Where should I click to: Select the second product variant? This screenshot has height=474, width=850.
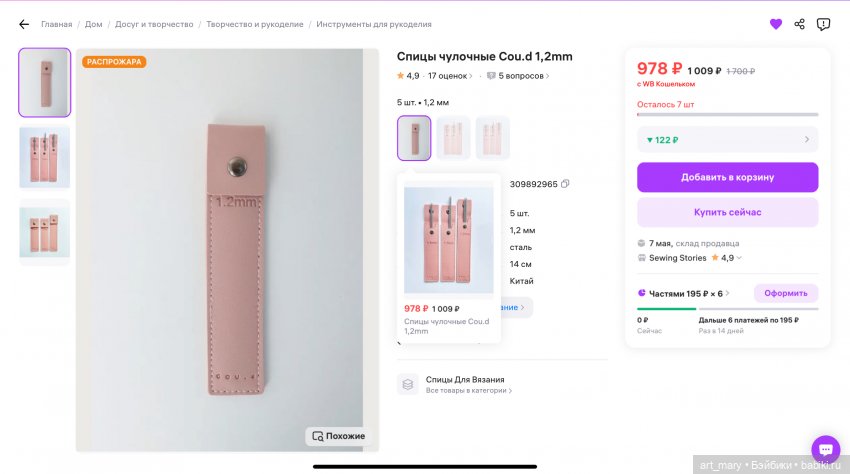click(x=453, y=138)
